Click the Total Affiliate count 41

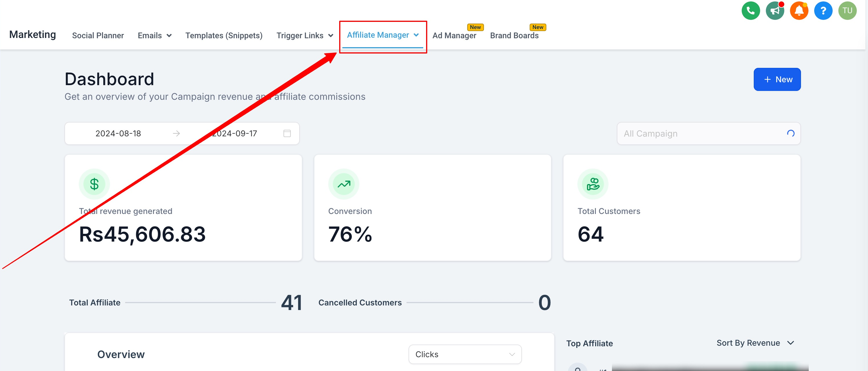(291, 302)
